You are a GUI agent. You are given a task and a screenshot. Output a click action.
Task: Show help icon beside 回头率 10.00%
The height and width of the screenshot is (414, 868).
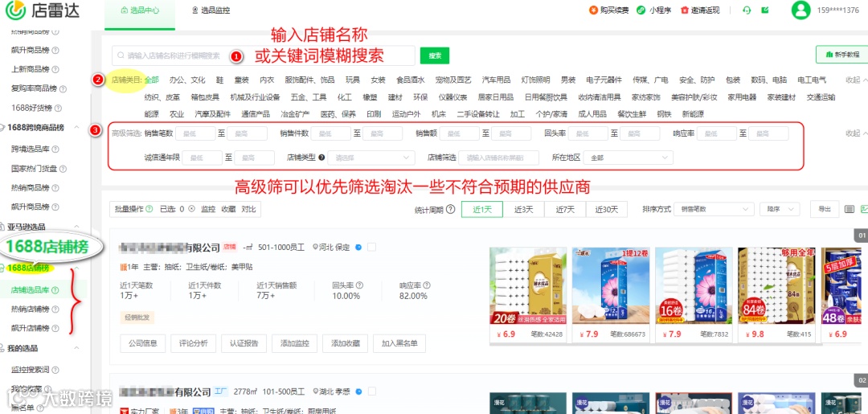tap(359, 285)
